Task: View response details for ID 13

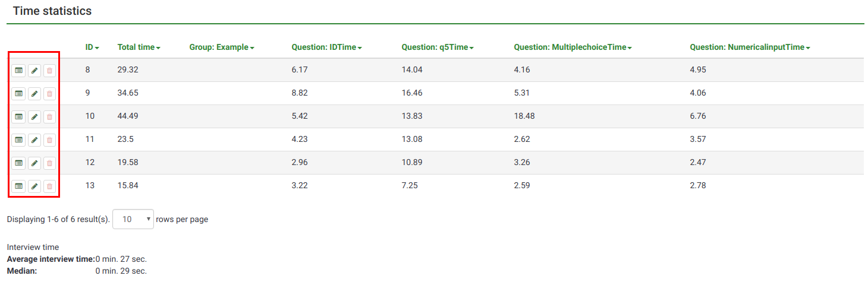Action: pos(19,186)
